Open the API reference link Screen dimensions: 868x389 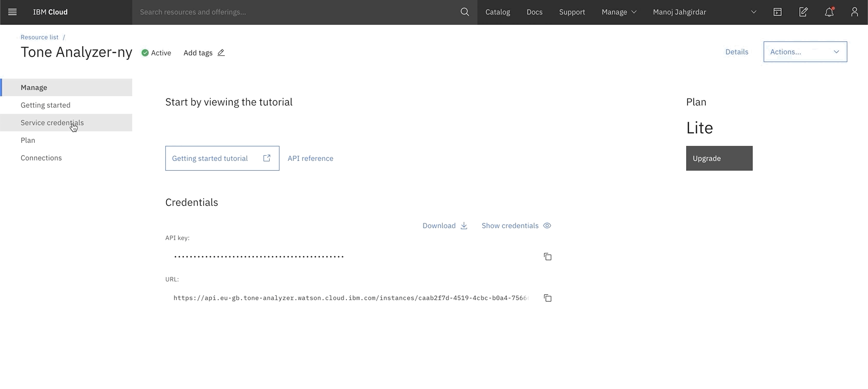click(311, 158)
